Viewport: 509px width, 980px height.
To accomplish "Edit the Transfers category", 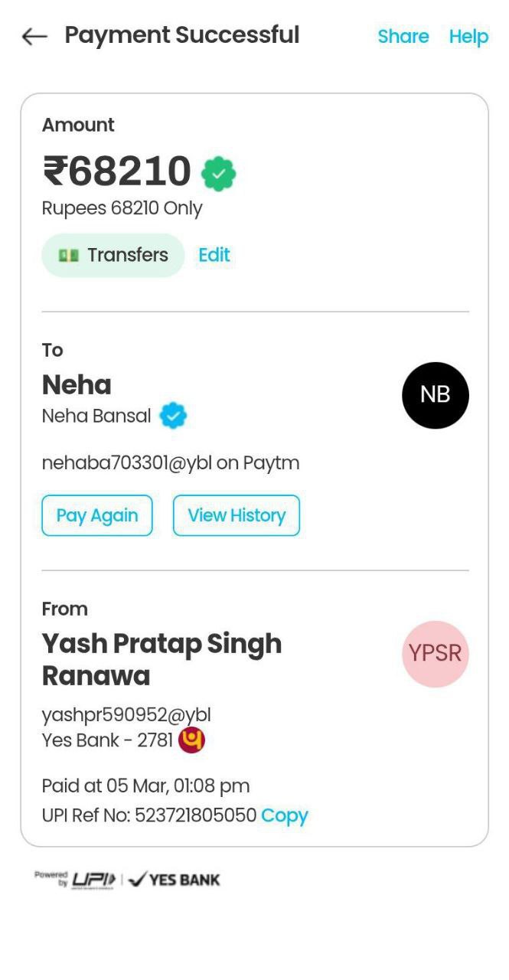I will click(214, 255).
